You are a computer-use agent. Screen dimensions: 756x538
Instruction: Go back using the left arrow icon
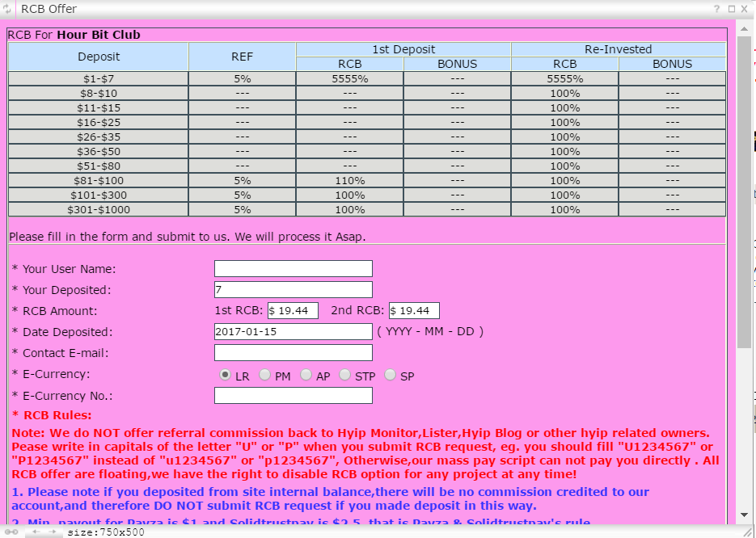tap(36, 532)
